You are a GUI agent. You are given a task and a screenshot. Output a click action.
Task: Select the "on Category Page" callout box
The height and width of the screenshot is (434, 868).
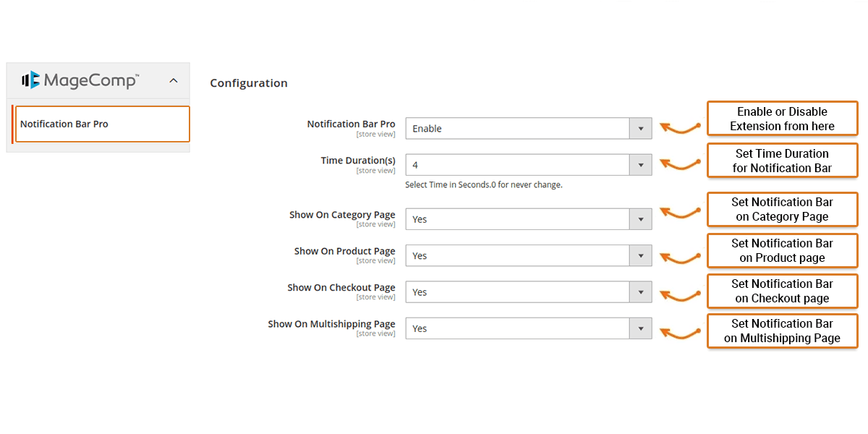(782, 209)
